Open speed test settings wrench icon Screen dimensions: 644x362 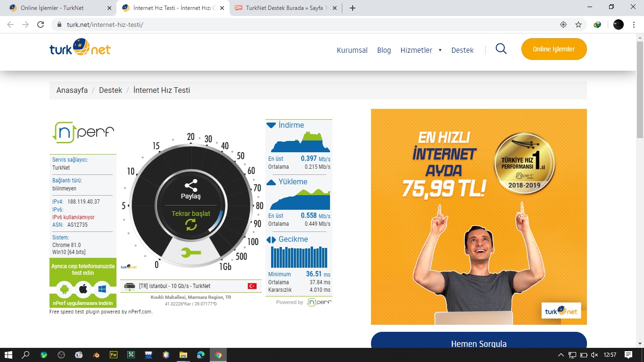(x=191, y=253)
